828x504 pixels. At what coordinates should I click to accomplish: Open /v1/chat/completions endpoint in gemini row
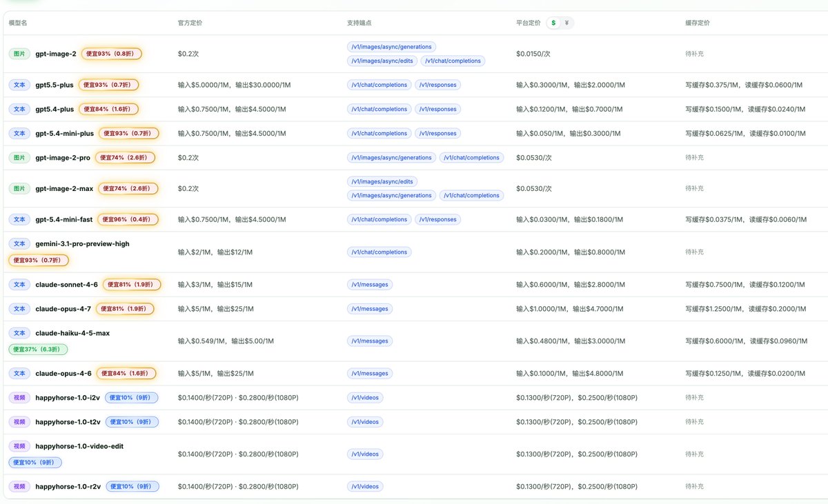(379, 252)
